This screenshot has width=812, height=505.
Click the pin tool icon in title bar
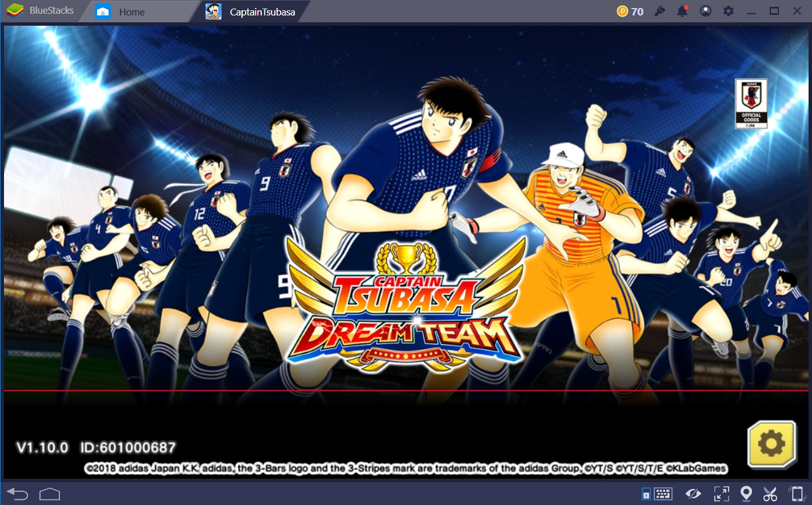(x=659, y=11)
